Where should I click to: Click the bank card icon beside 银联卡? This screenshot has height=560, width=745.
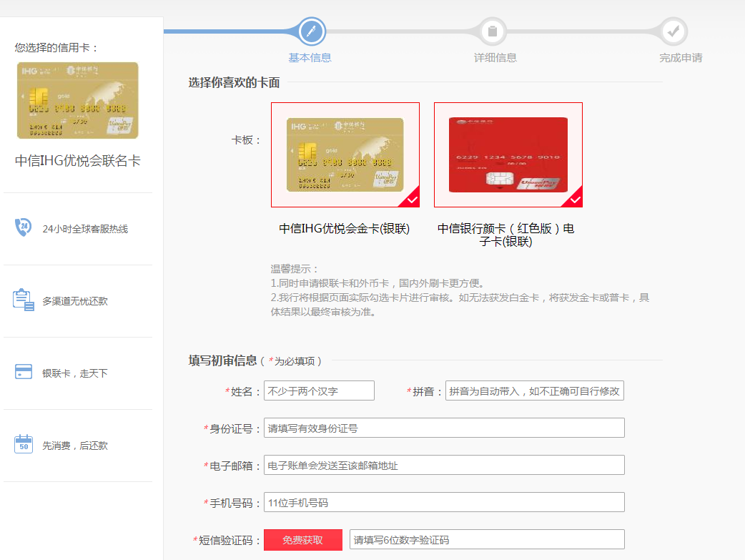coord(24,372)
